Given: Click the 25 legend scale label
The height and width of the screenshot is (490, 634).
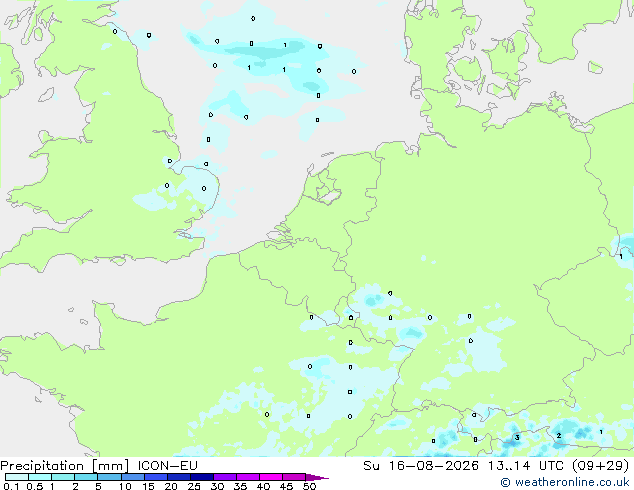Looking at the screenshot, I should [x=194, y=486].
